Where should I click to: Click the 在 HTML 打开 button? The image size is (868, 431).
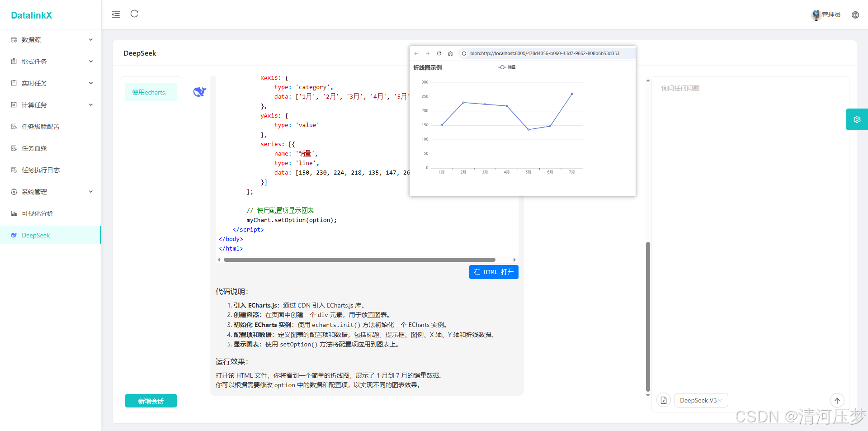pos(494,272)
